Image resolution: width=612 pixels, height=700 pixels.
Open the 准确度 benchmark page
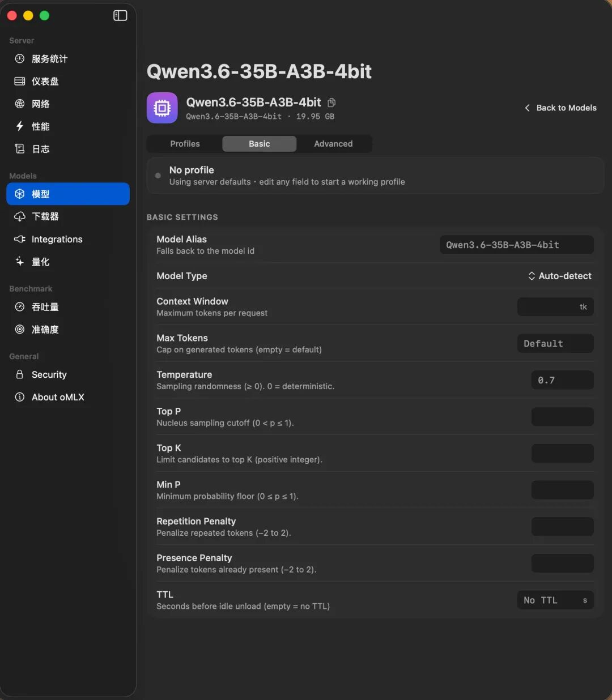pos(68,330)
